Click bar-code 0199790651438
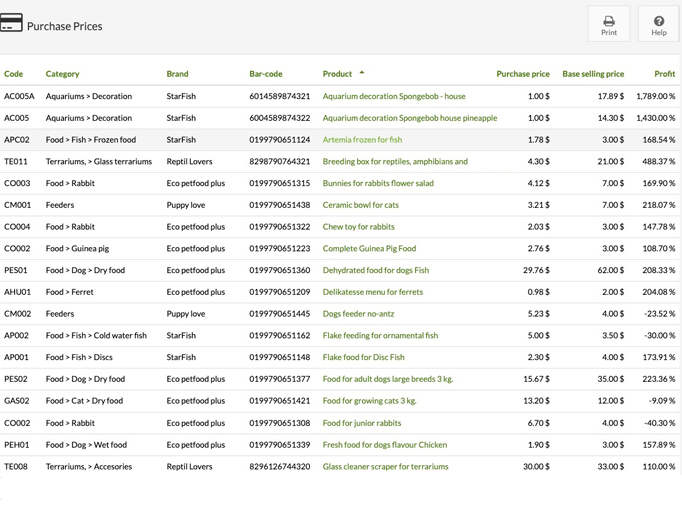This screenshot has width=682, height=518. [x=280, y=205]
